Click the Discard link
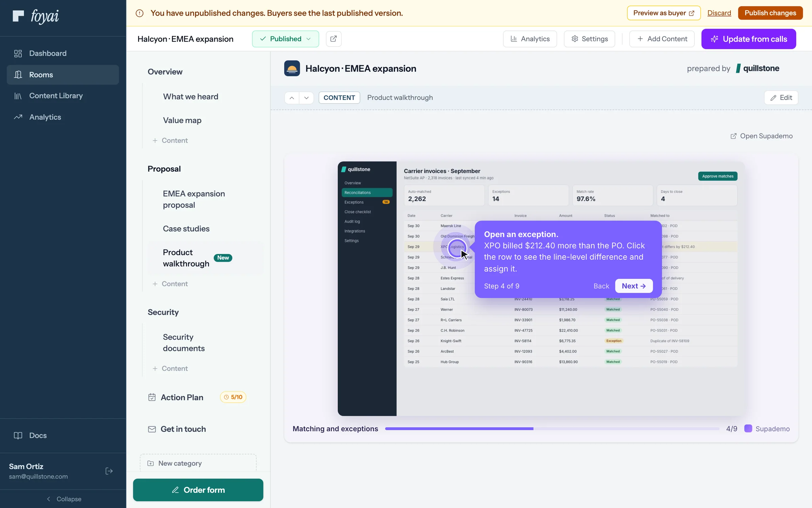 click(x=719, y=13)
